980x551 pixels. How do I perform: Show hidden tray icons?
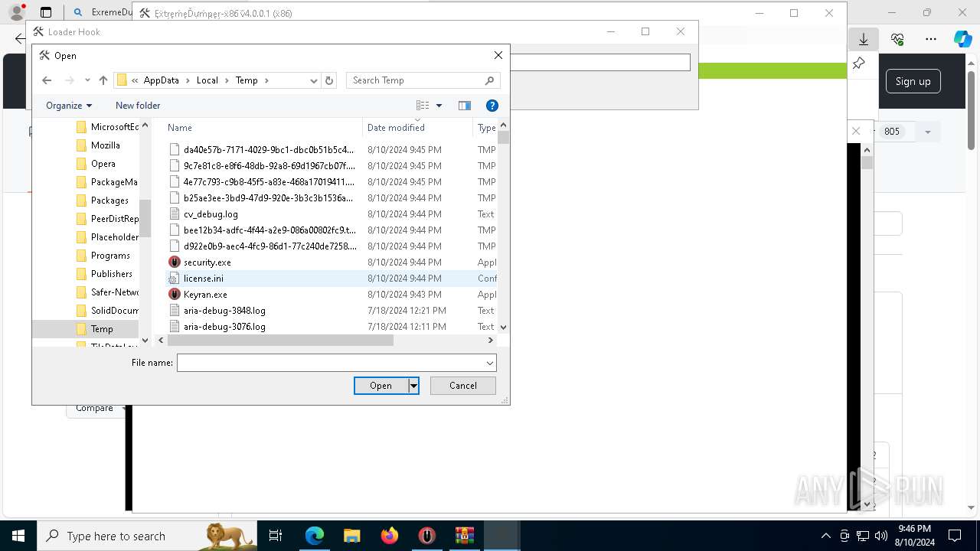point(825,536)
